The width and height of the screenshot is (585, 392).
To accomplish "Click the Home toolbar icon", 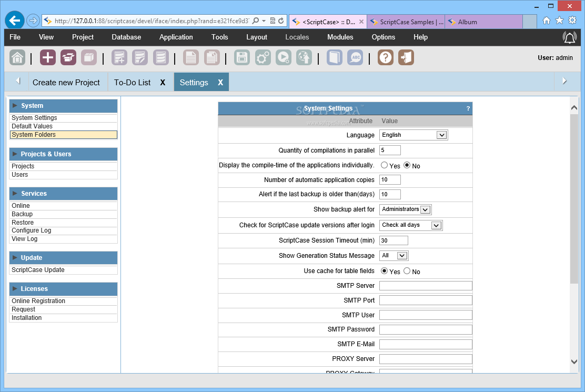I will (17, 58).
